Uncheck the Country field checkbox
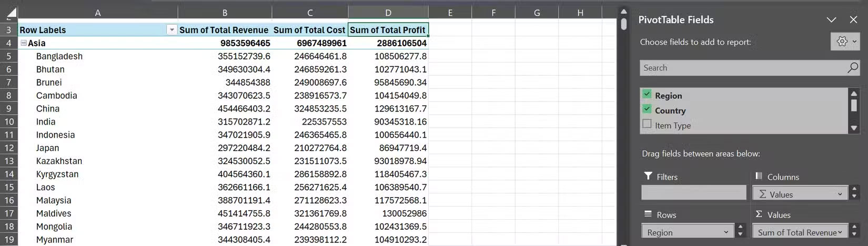868x246 pixels. click(x=647, y=109)
